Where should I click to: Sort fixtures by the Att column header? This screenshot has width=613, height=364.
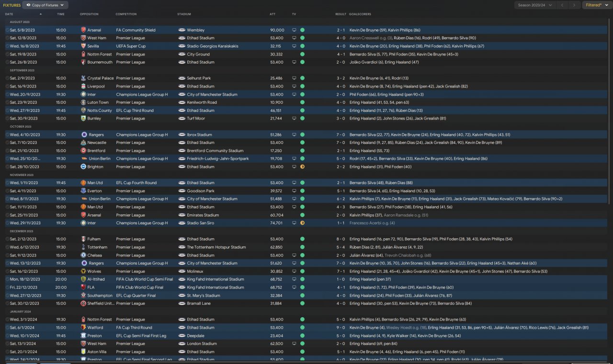tap(272, 14)
